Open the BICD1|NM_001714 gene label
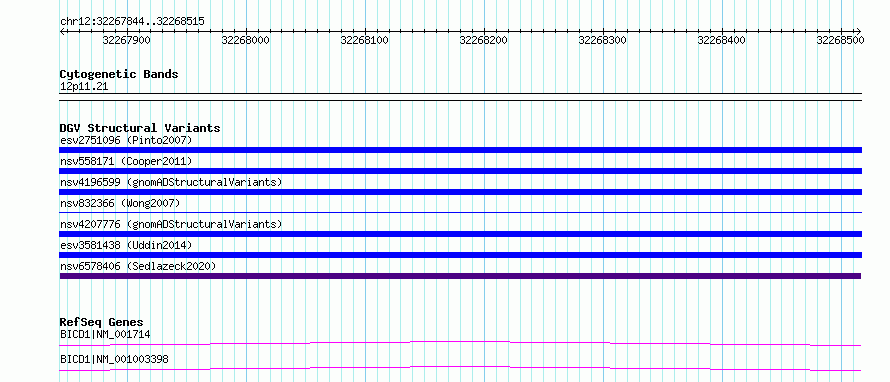 pyautogui.click(x=105, y=334)
